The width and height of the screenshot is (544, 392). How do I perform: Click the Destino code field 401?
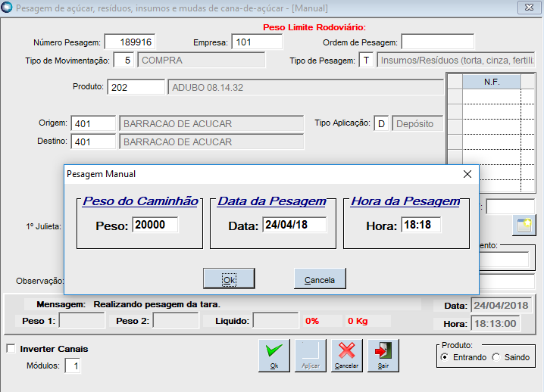pos(93,142)
